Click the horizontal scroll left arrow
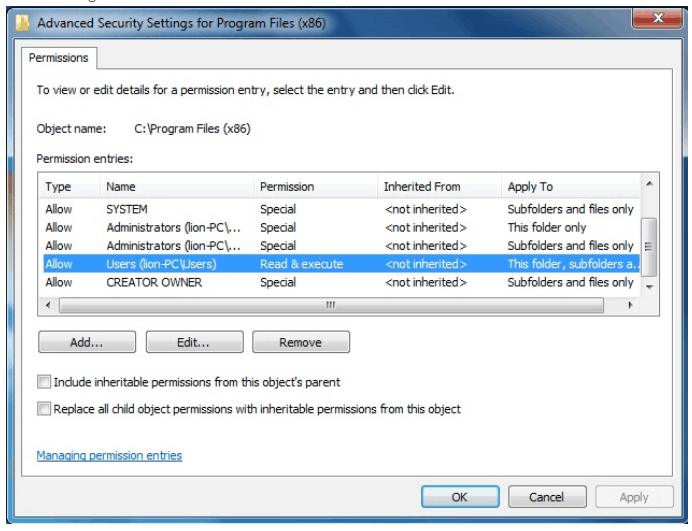The image size is (692, 531). [x=48, y=305]
